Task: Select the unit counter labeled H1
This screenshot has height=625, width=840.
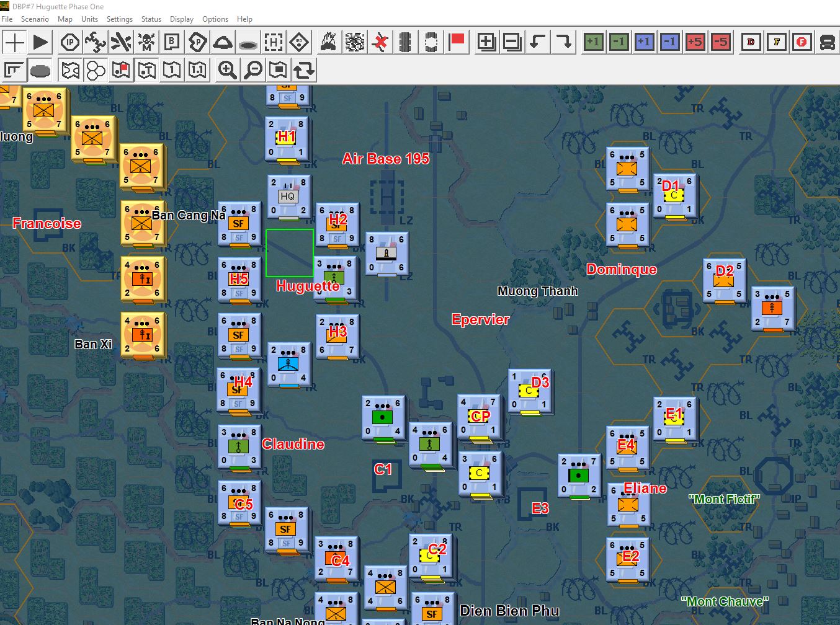Action: pyautogui.click(x=286, y=138)
